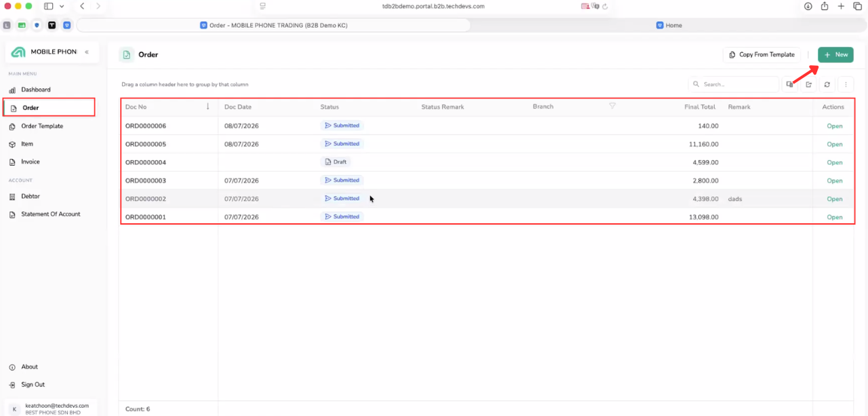The height and width of the screenshot is (416, 868).
Task: Click the Safari downloads icon
Action: [808, 6]
